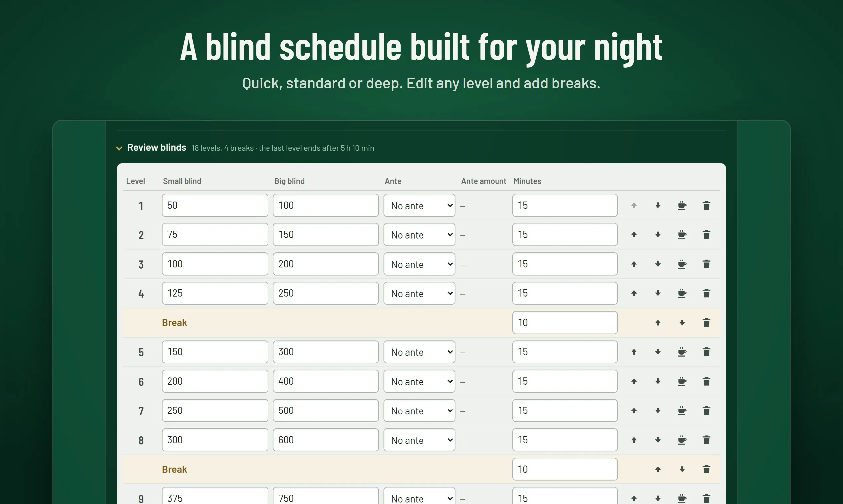
Task: Edit the minutes field for level 5
Action: [565, 352]
